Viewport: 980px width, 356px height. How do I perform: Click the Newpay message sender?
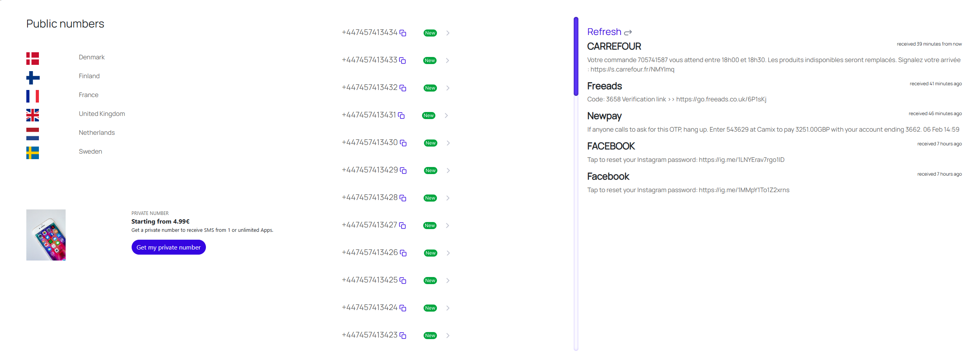click(604, 116)
